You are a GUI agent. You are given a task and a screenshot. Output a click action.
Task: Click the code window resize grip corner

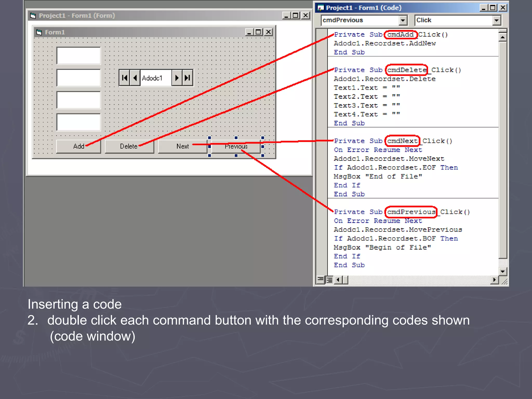click(x=504, y=281)
